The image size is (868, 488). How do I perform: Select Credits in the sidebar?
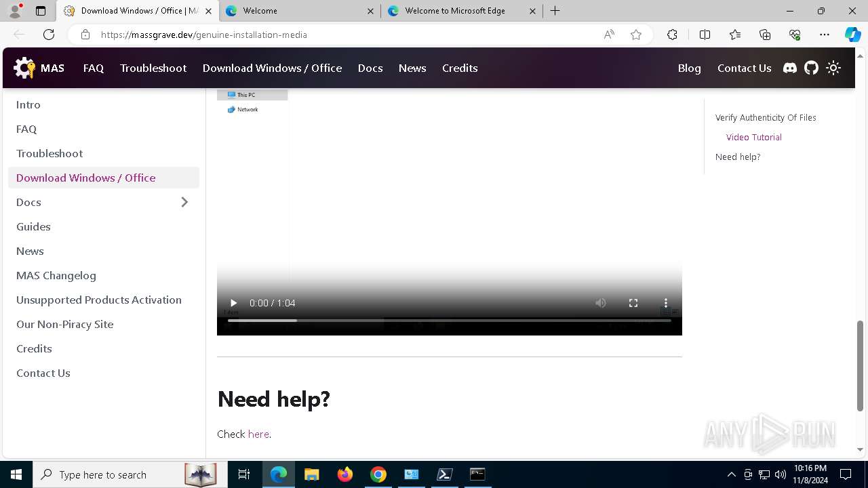pyautogui.click(x=104, y=348)
